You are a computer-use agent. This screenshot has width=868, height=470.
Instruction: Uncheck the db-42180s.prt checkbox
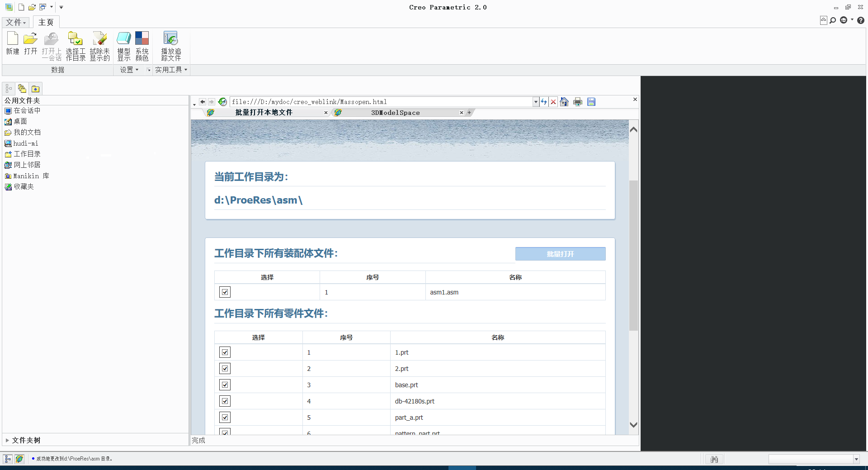click(225, 401)
